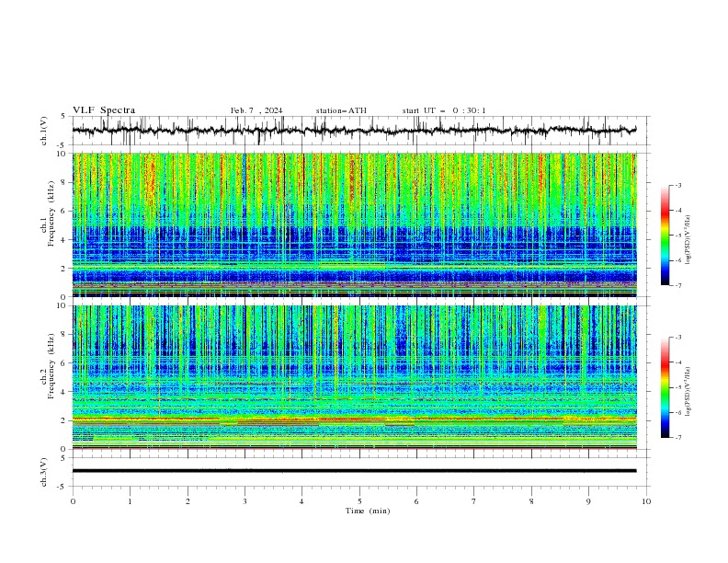Click the "-6" tick on ch.2 colorbar
Screen dimensions: 728x563
[x=678, y=412]
